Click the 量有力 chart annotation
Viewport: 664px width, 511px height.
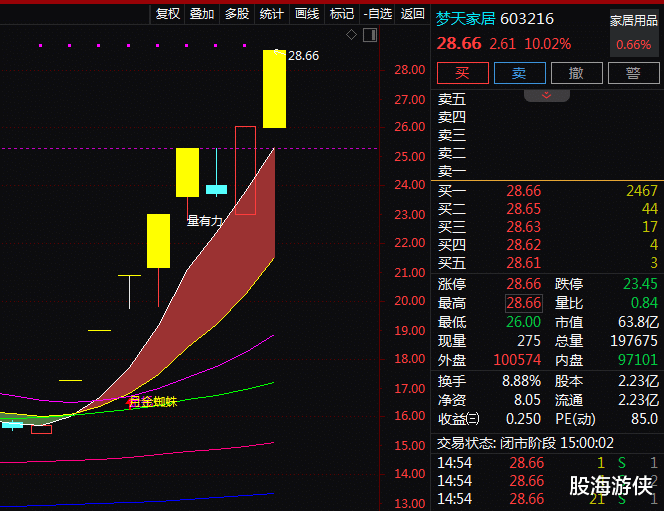205,221
